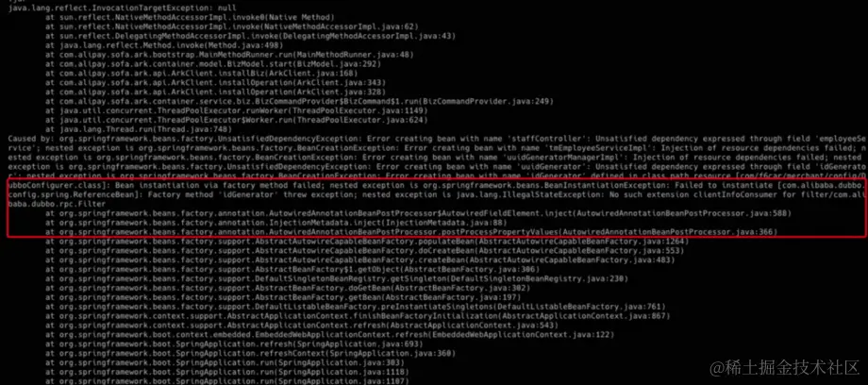The image size is (868, 385).
Task: Click the EmbeddedWebApplicationContext.refresh stack line
Action: (x=329, y=334)
